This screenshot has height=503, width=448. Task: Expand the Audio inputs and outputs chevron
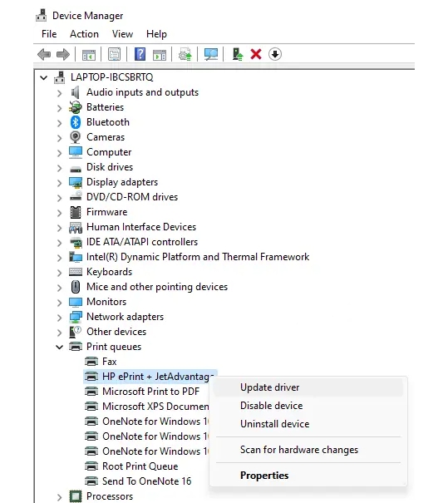[x=59, y=93]
